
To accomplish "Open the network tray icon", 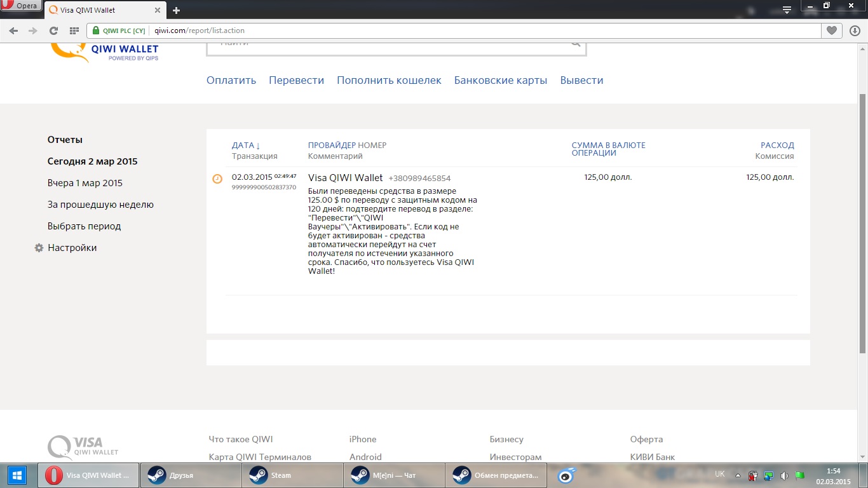I will pyautogui.click(x=769, y=475).
